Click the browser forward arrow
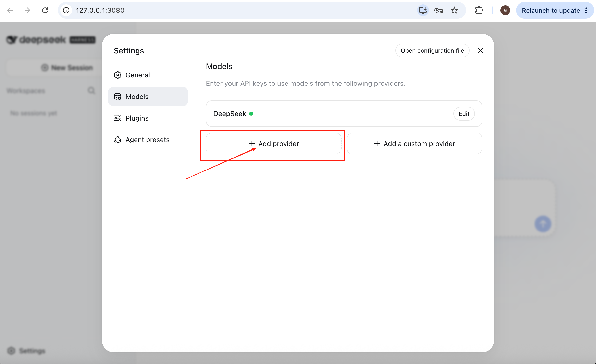The image size is (596, 364). click(27, 10)
